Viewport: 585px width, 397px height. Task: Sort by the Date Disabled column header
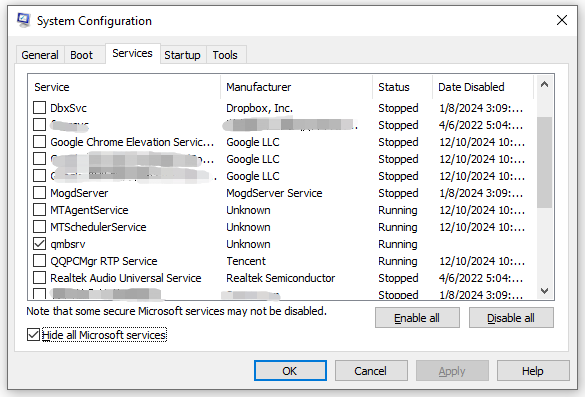point(483,87)
